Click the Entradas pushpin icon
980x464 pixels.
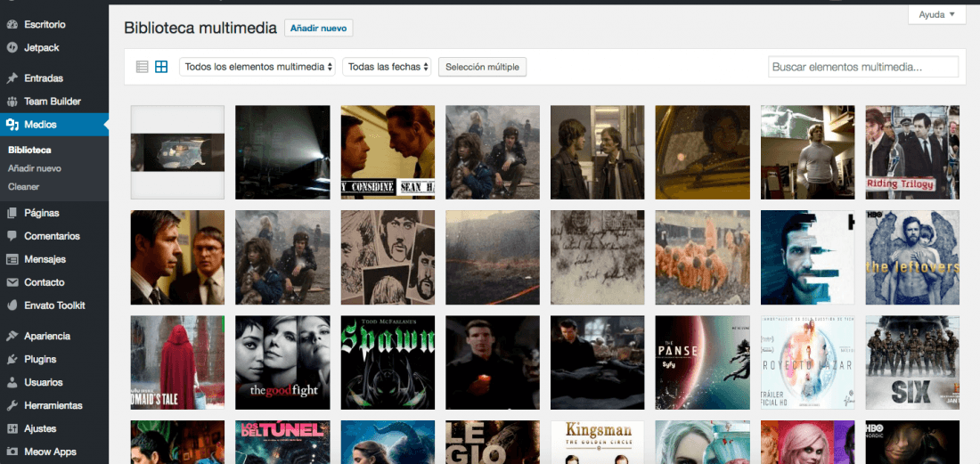12,78
